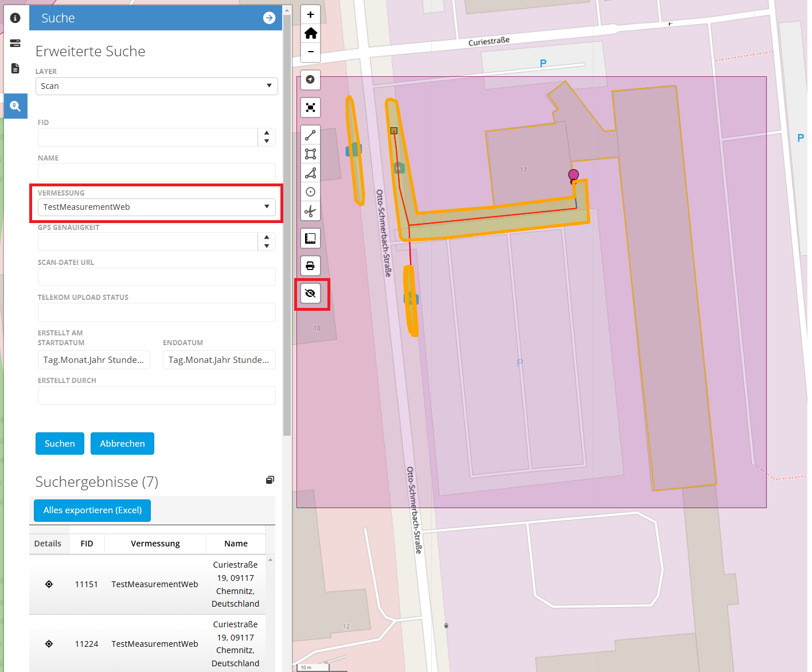Select the circle drawing tool
This screenshot has width=812, height=672.
coord(310,192)
